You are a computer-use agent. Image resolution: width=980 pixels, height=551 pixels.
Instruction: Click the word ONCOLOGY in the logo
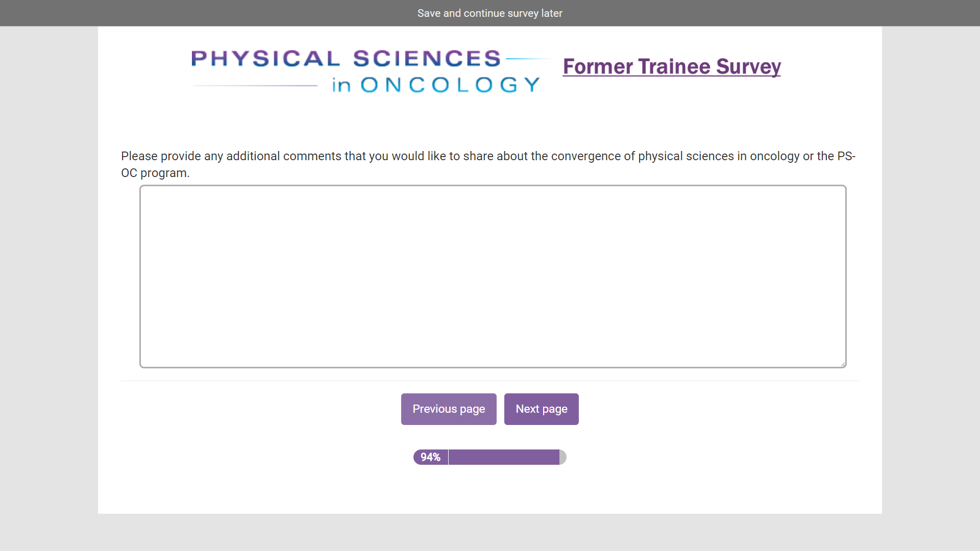(450, 85)
